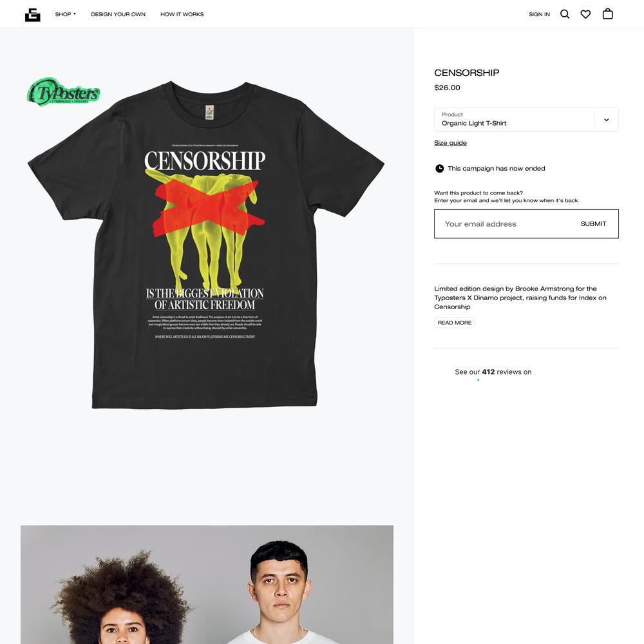Submit the email notification form

point(593,224)
